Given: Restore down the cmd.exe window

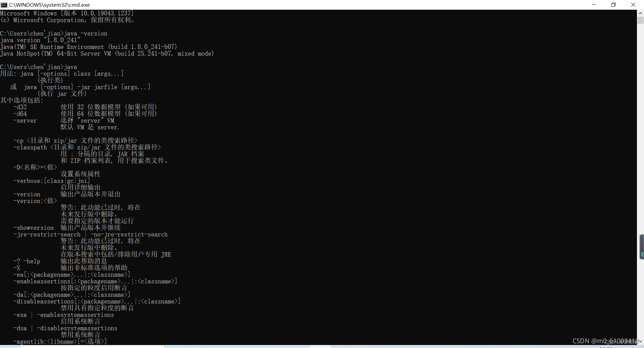Looking at the screenshot, I should [x=613, y=5].
